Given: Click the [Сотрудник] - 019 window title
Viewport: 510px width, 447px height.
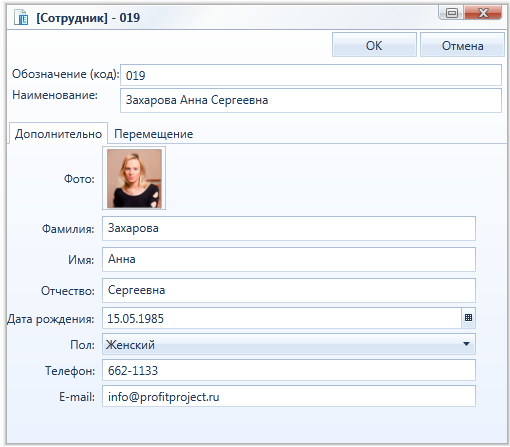Looking at the screenshot, I should 88,17.
